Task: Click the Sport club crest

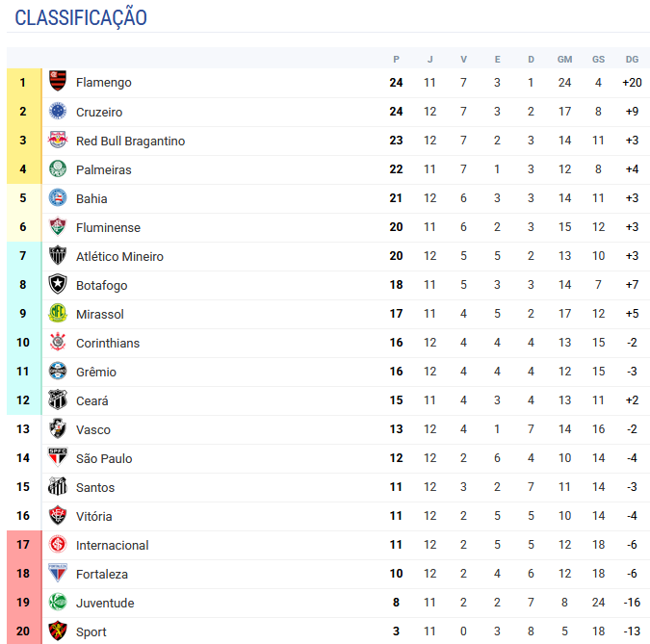Action: 58,631
